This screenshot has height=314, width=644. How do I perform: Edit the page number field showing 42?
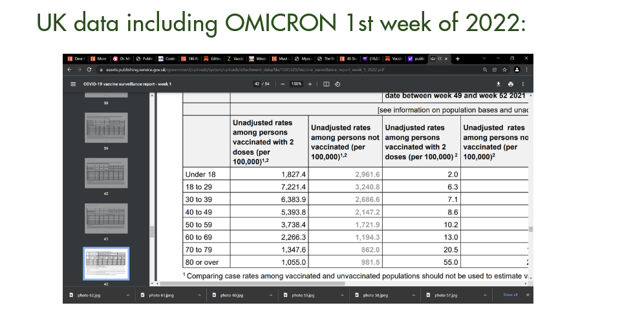tap(257, 84)
